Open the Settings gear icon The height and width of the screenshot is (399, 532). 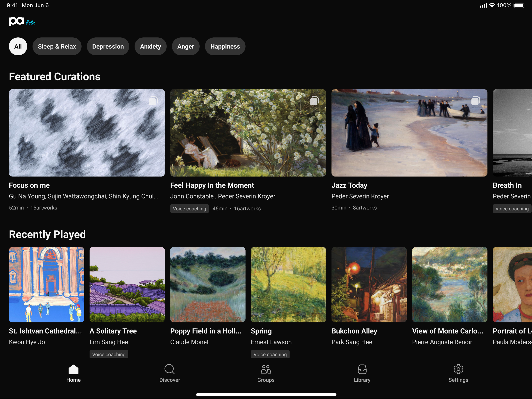pyautogui.click(x=458, y=369)
